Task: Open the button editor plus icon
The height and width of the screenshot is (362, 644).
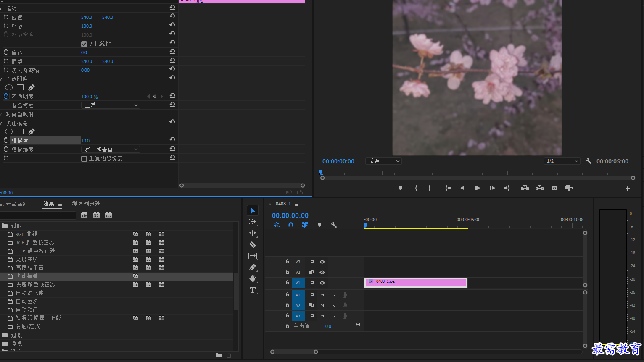Action: point(628,189)
